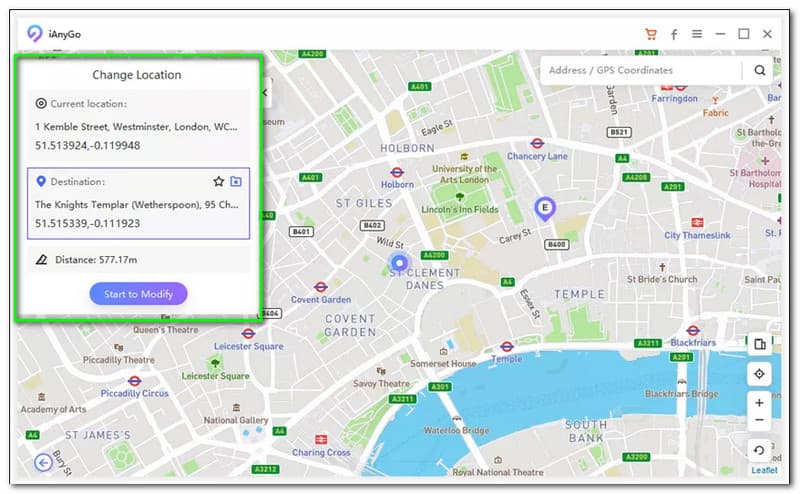Click the Blackfriars station icon
800x494 pixels.
click(693, 331)
